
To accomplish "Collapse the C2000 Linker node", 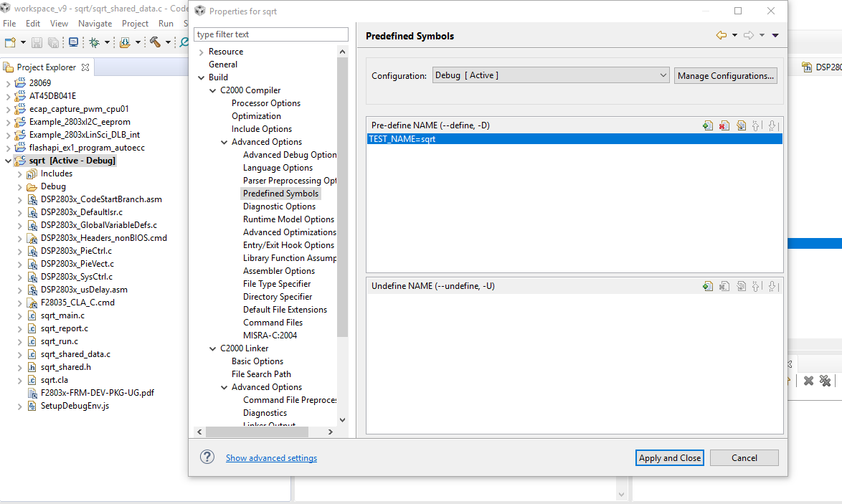I will point(212,349).
